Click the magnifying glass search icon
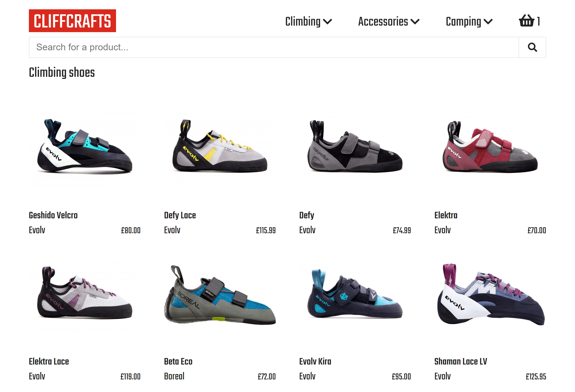The height and width of the screenshot is (392, 575). tap(532, 47)
